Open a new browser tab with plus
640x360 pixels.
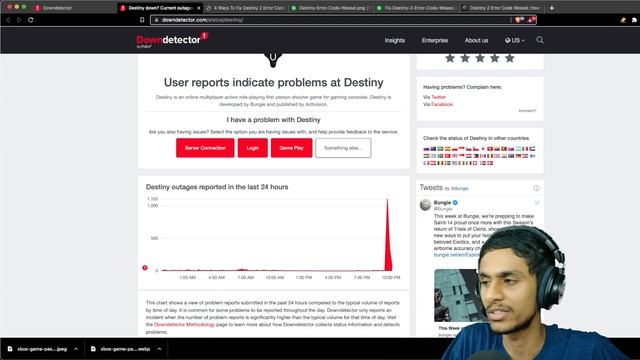click(552, 8)
